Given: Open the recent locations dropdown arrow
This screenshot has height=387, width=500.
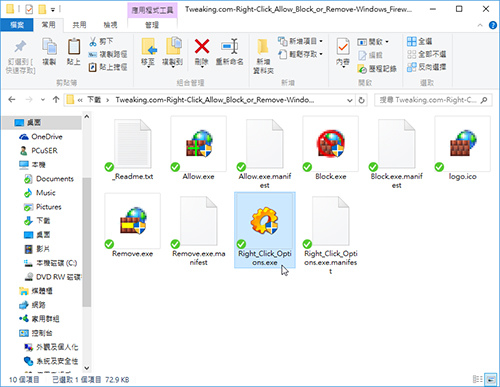Looking at the screenshot, I should pos(43,100).
